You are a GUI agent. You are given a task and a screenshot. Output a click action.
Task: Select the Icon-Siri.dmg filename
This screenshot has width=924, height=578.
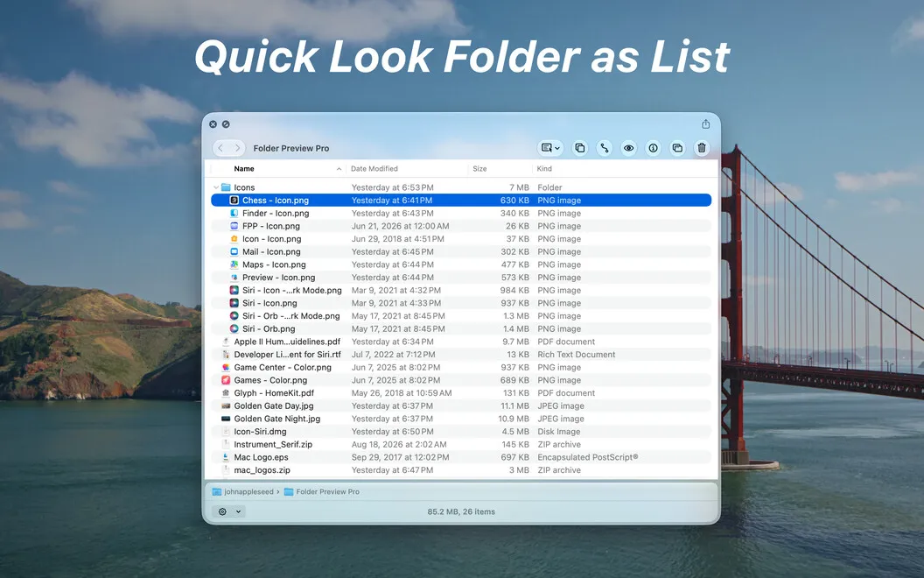pyautogui.click(x=260, y=432)
